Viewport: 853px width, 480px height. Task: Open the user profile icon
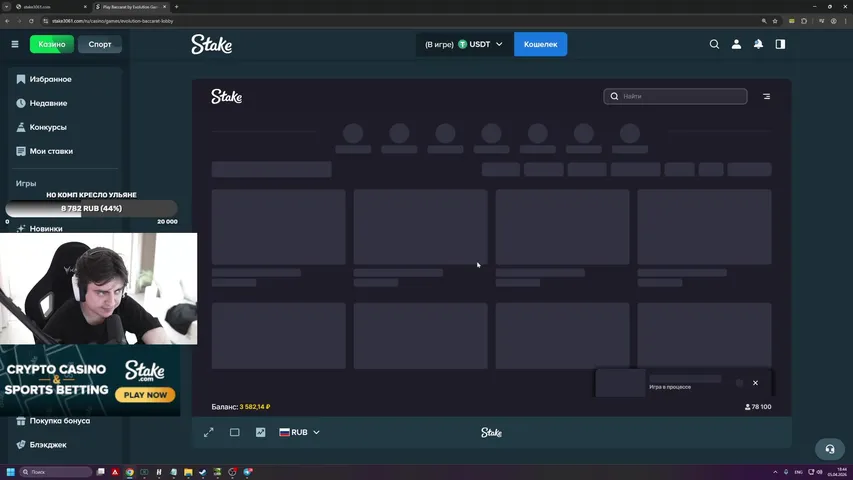[736, 44]
